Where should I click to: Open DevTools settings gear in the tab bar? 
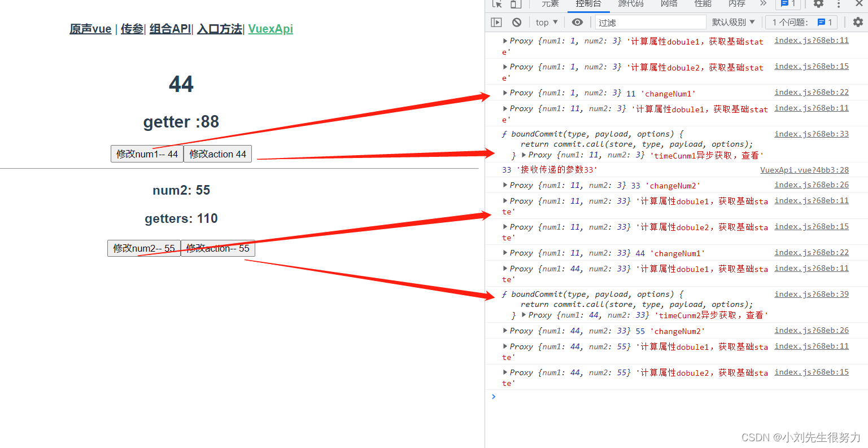click(818, 4)
